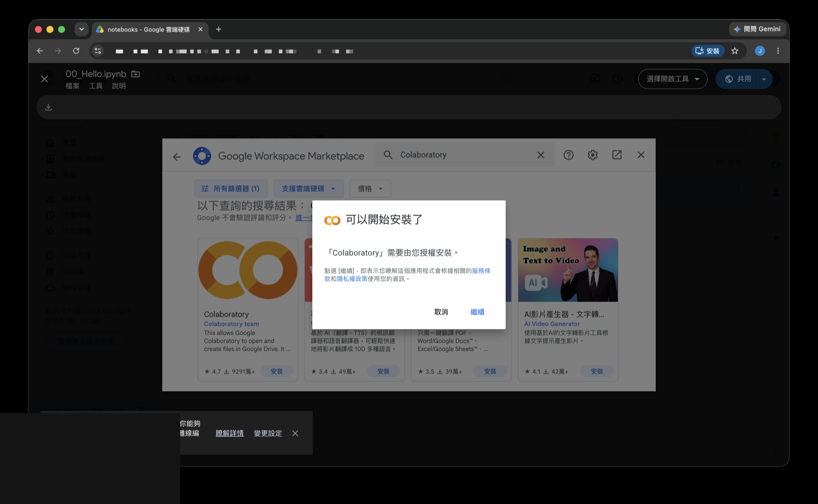The height and width of the screenshot is (504, 818).
Task: Click the Colaboratory card title text
Action: [226, 314]
